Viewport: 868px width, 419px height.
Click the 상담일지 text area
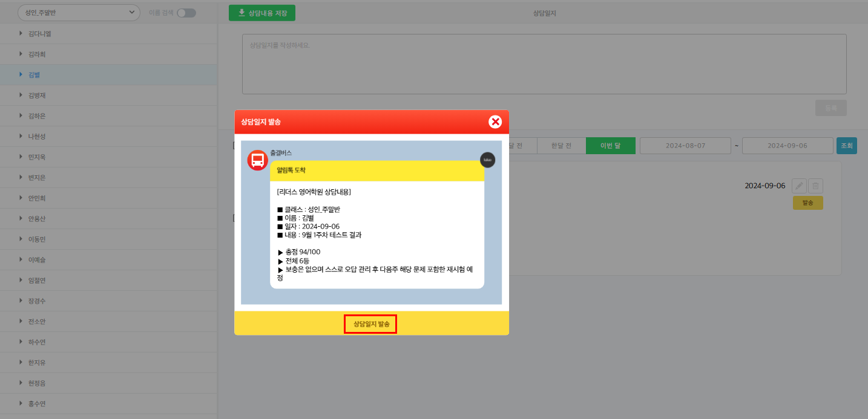[x=544, y=64]
